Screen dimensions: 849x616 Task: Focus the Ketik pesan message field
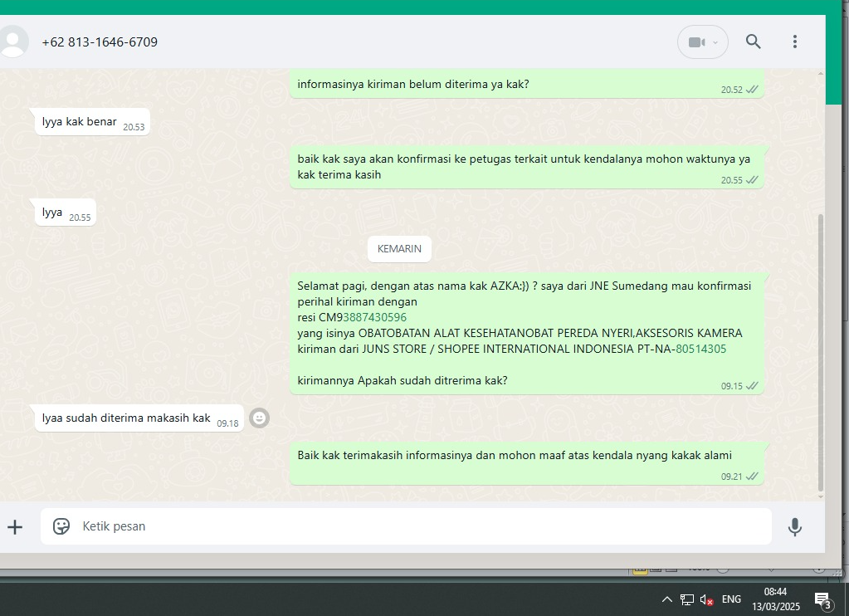point(406,526)
